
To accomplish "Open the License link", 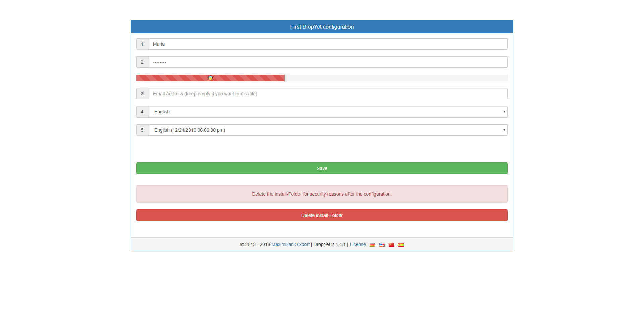I will [x=358, y=244].
